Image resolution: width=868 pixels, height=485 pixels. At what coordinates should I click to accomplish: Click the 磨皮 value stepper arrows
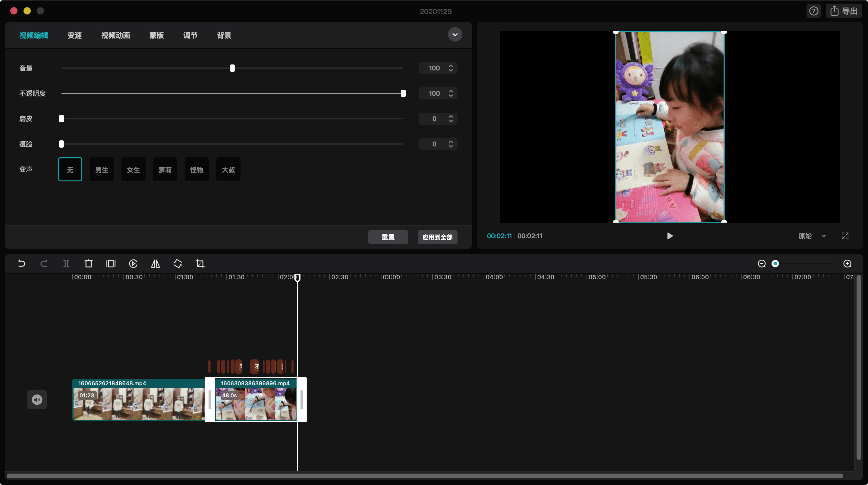point(451,119)
